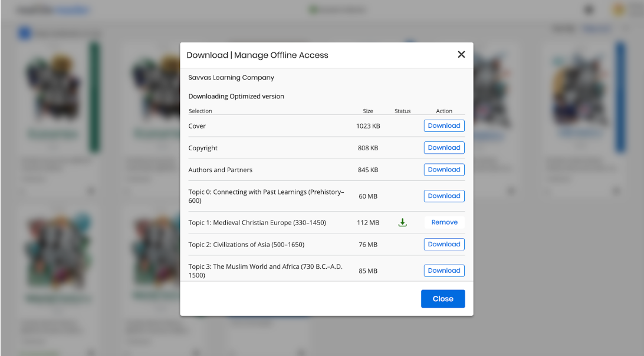Download Topic 3: The Muslim World and Africa

point(444,271)
